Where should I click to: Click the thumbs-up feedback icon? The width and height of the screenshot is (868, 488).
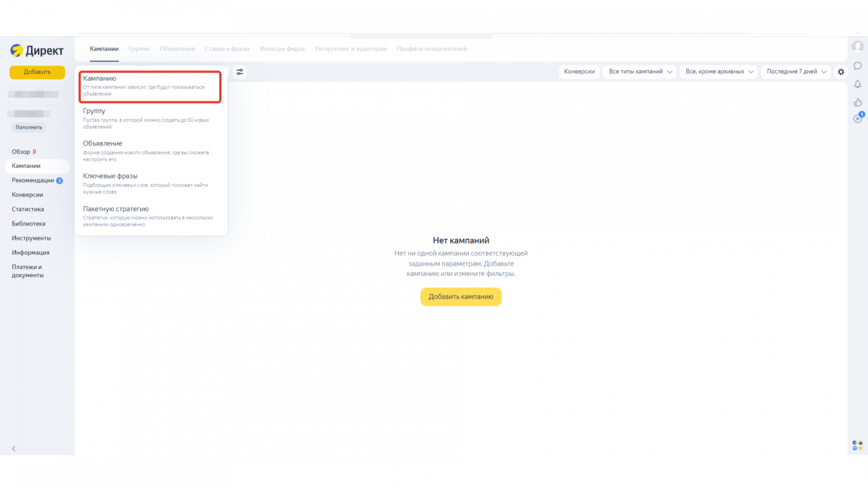[858, 102]
